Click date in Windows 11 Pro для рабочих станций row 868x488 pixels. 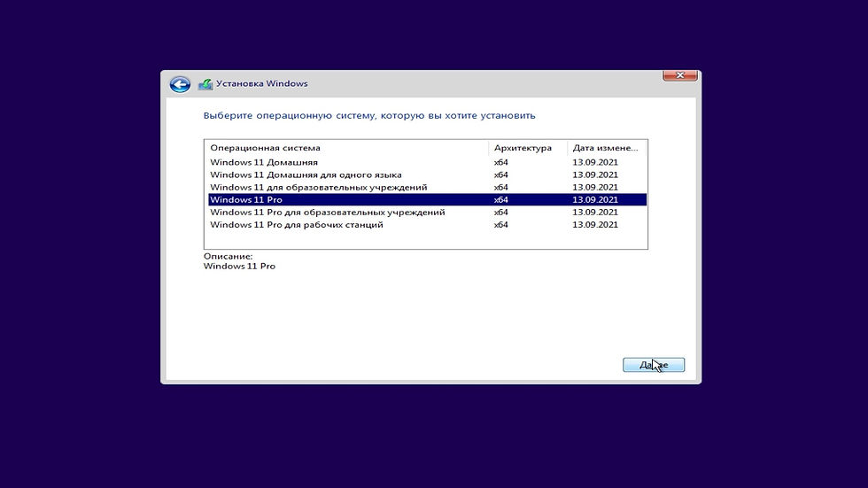[595, 225]
